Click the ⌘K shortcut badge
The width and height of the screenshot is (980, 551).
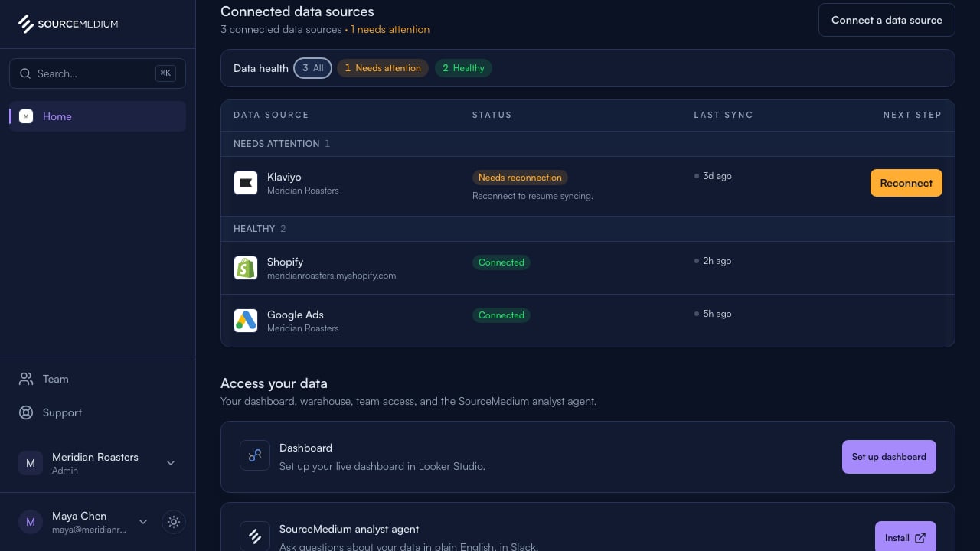pyautogui.click(x=165, y=73)
